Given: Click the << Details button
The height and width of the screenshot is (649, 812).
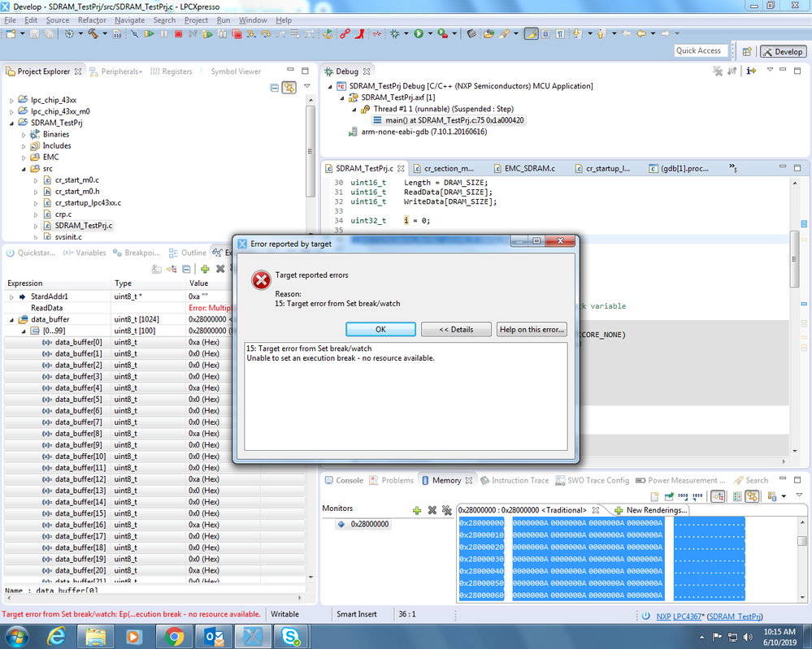Looking at the screenshot, I should pos(456,329).
